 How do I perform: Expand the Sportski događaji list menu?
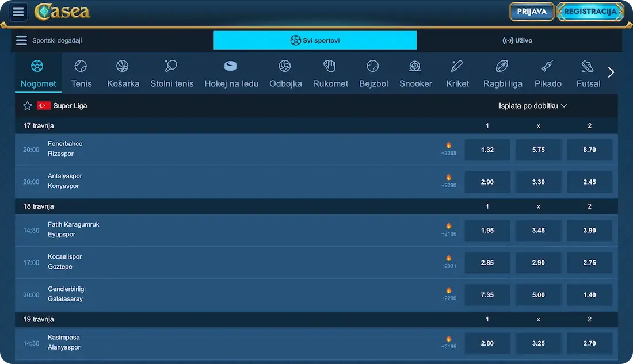[x=22, y=40]
